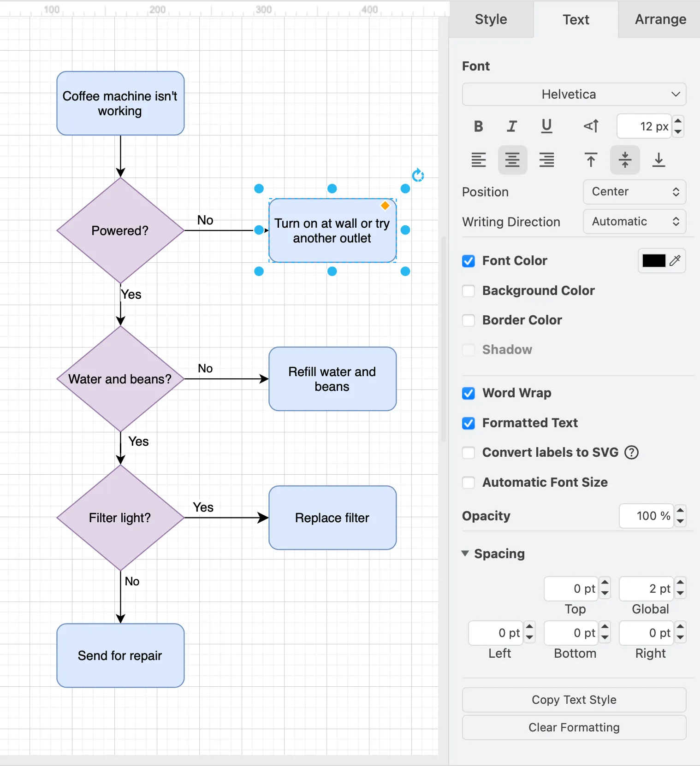Viewport: 700px width, 766px height.
Task: Click the No label below Filter light?
Action: tap(132, 582)
